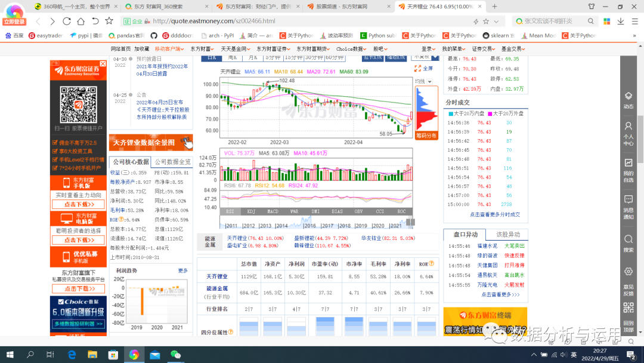Screen dimensions: 644x363
Task: Switch to 该股异动 tab
Action: 507,234
